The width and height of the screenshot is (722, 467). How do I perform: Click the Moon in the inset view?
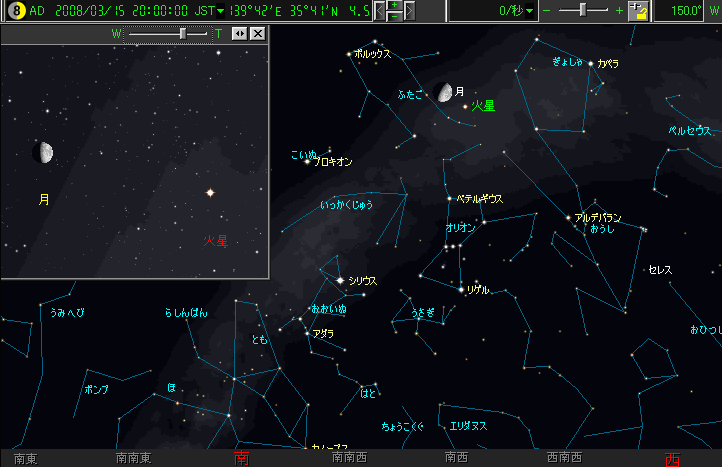coord(43,153)
